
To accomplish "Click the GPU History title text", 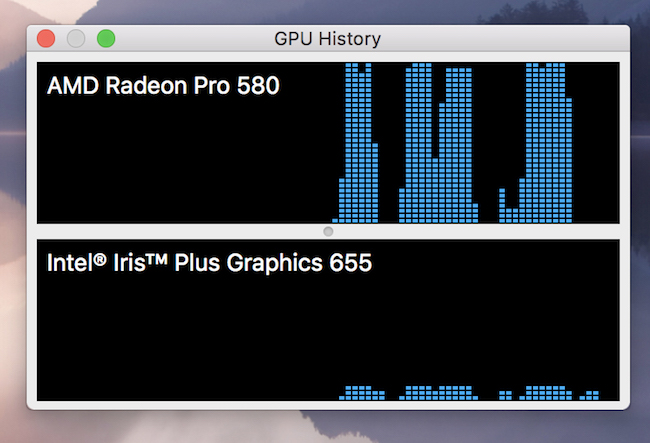I will [x=327, y=39].
